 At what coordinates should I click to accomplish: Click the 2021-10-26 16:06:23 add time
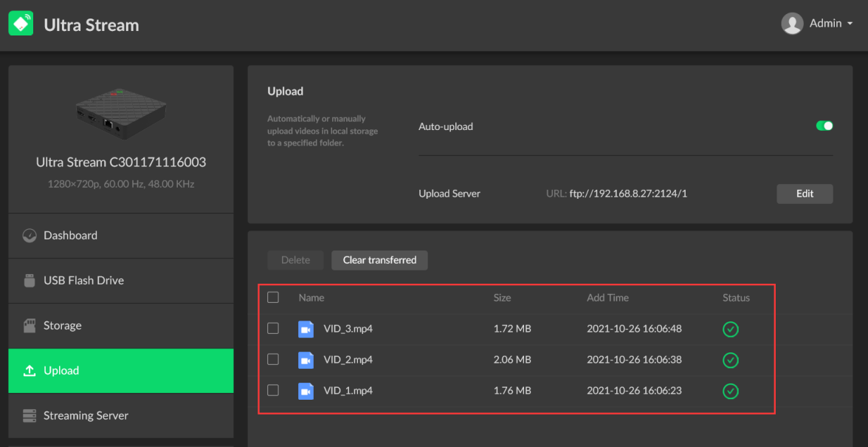tap(635, 391)
